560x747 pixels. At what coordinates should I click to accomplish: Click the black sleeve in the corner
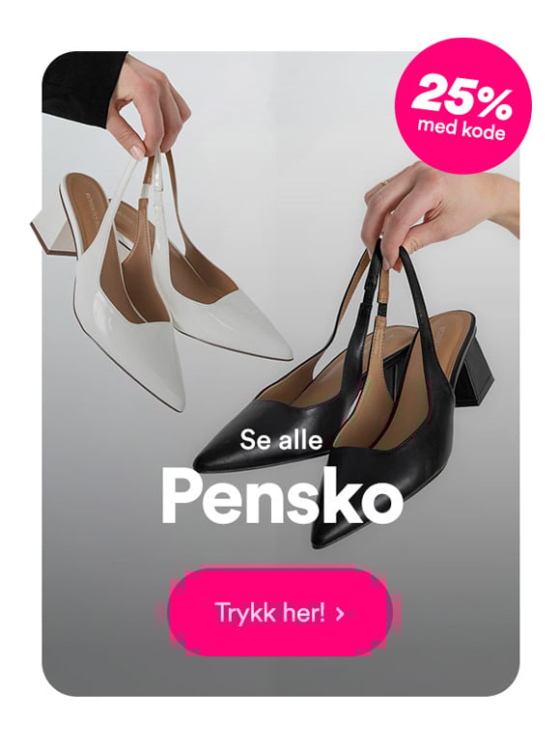click(82, 87)
